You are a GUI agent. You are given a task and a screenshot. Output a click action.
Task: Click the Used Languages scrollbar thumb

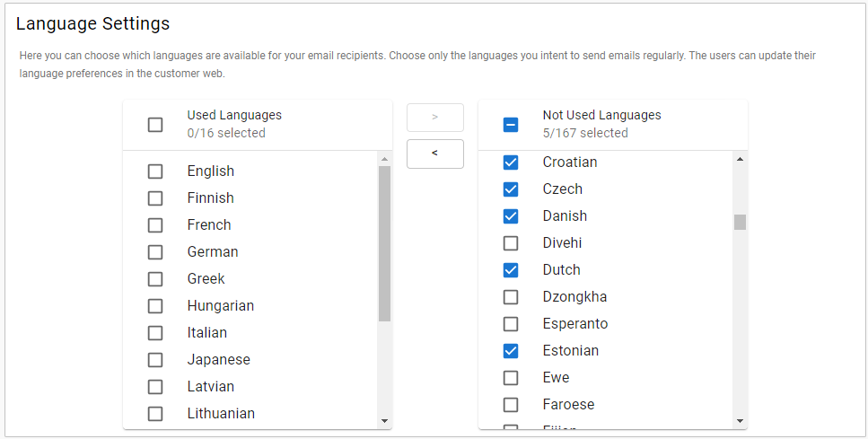[384, 242]
